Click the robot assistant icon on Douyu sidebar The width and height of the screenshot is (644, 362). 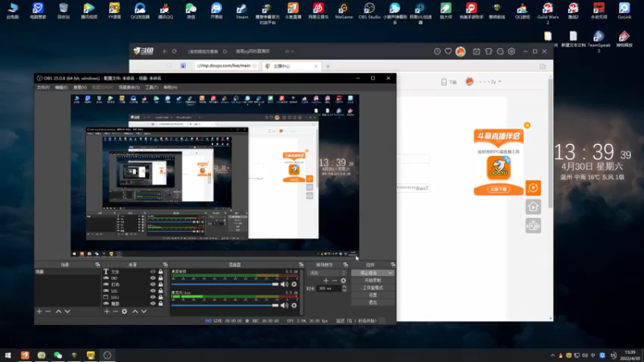[533, 226]
